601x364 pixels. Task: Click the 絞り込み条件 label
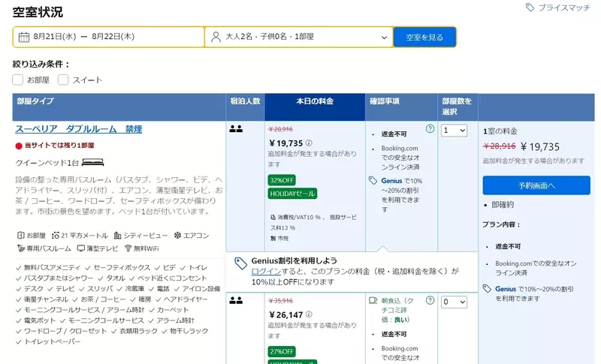pyautogui.click(x=41, y=64)
